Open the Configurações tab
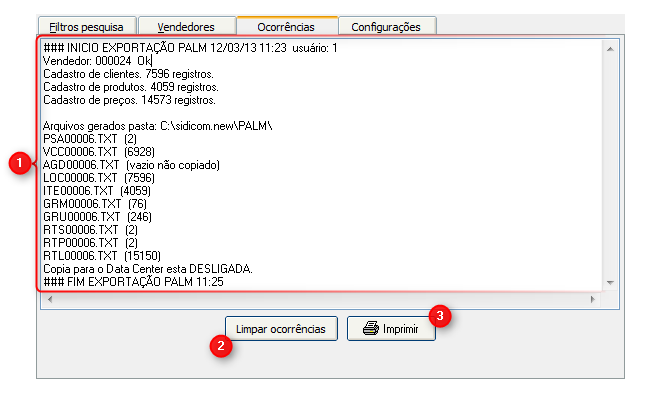 pyautogui.click(x=387, y=27)
